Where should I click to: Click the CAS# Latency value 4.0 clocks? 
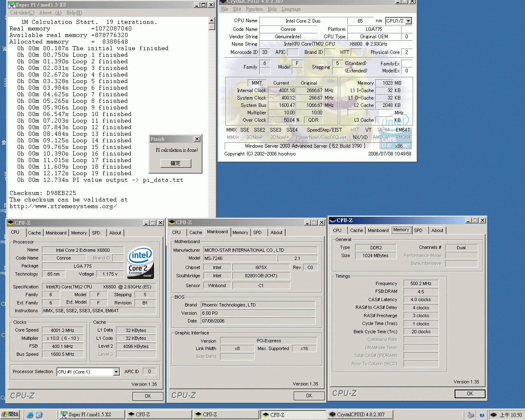(x=421, y=299)
